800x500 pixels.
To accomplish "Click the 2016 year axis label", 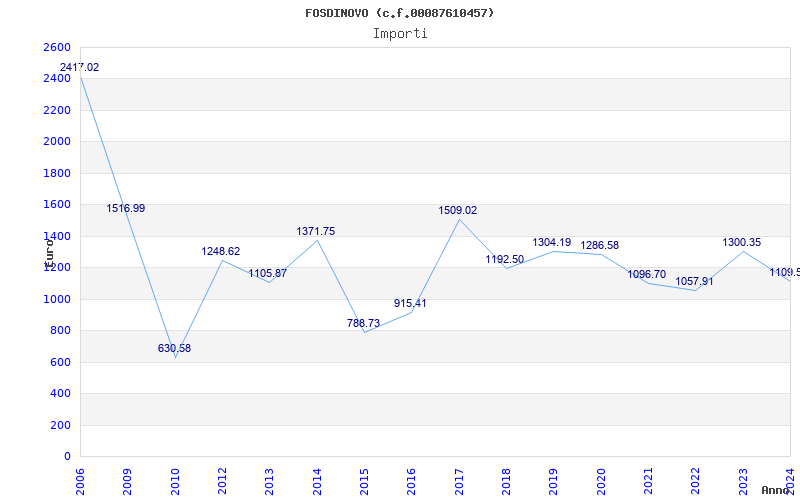I will coord(412,482).
